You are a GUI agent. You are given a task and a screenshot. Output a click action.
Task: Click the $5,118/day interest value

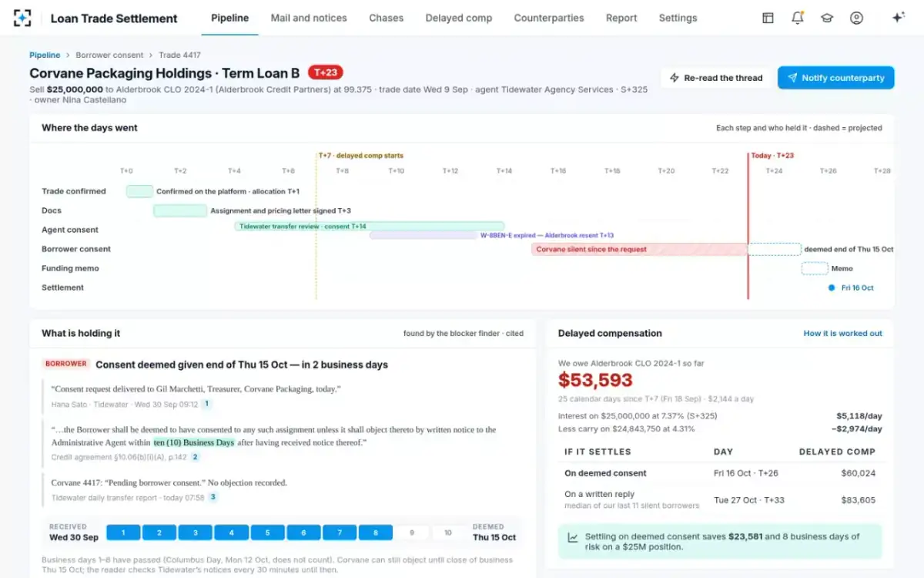pos(859,416)
